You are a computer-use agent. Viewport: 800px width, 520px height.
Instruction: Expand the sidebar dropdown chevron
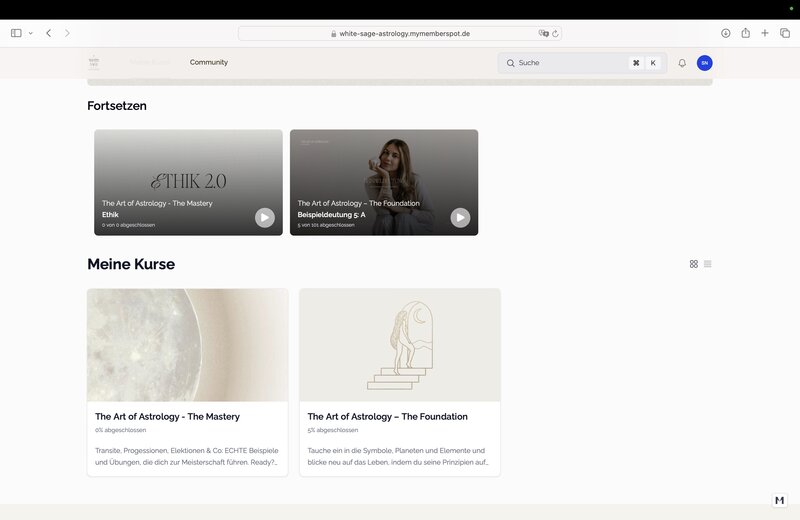[30, 33]
